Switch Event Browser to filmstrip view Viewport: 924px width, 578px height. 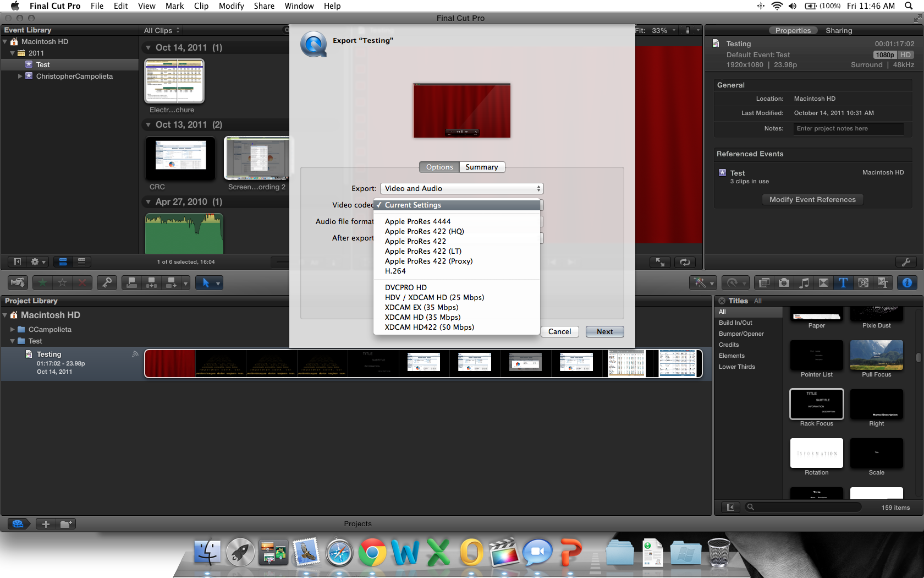[63, 262]
